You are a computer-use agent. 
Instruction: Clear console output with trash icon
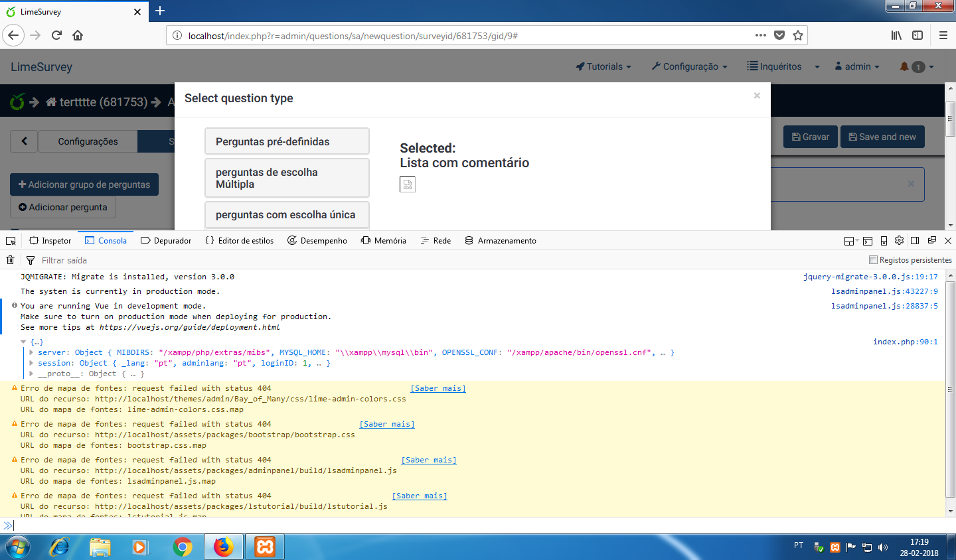click(10, 260)
